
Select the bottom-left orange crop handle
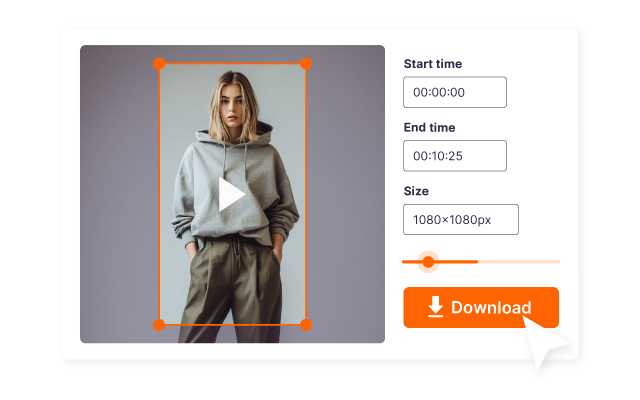[x=159, y=325]
